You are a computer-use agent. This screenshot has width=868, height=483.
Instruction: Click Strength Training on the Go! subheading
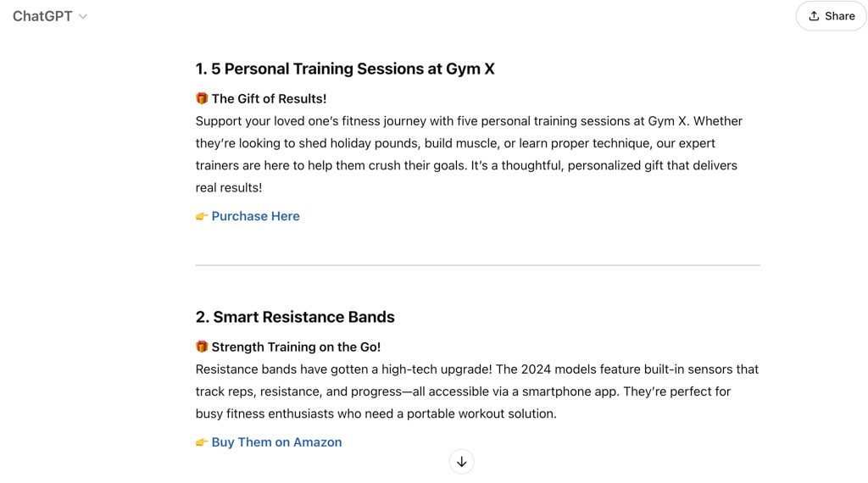296,347
